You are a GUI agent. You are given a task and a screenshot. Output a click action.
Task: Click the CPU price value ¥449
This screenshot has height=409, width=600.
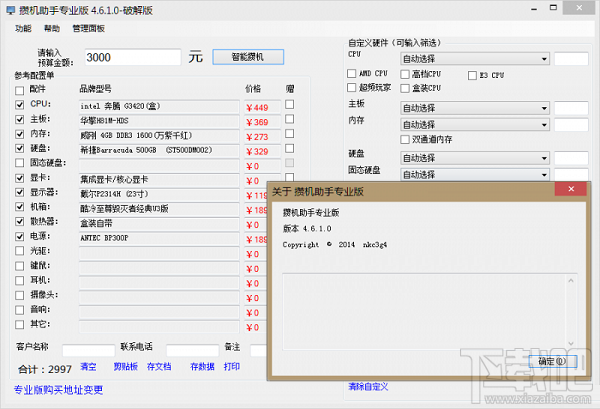[257, 108]
